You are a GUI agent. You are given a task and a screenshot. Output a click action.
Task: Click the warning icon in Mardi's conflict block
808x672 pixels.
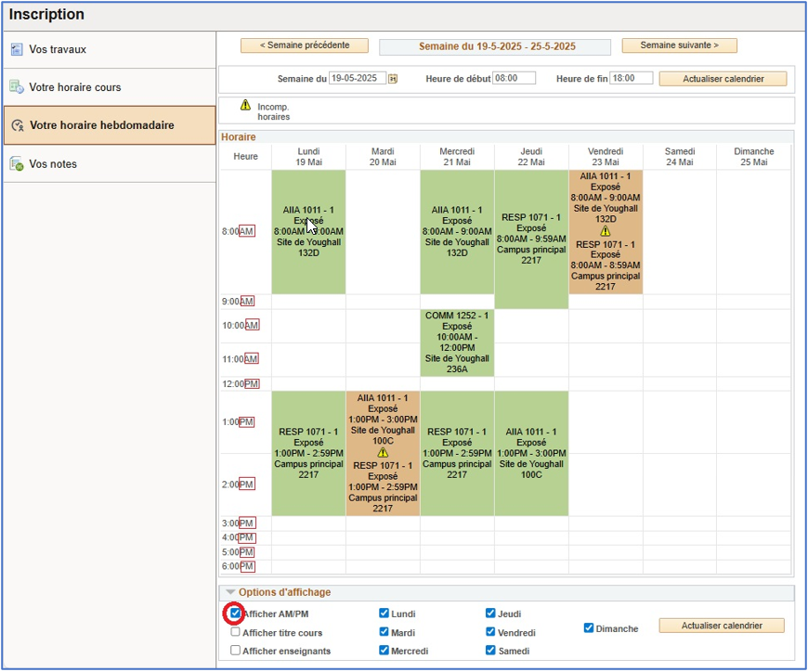[383, 452]
